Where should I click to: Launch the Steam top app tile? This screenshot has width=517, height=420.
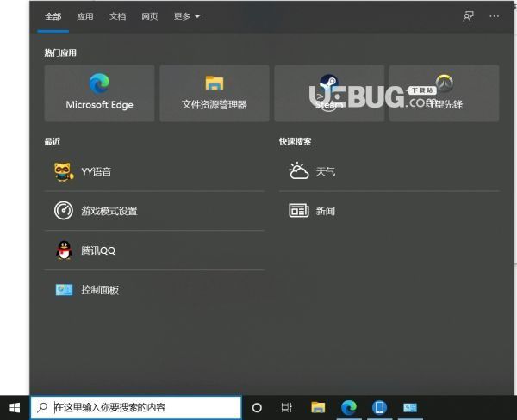coord(329,93)
